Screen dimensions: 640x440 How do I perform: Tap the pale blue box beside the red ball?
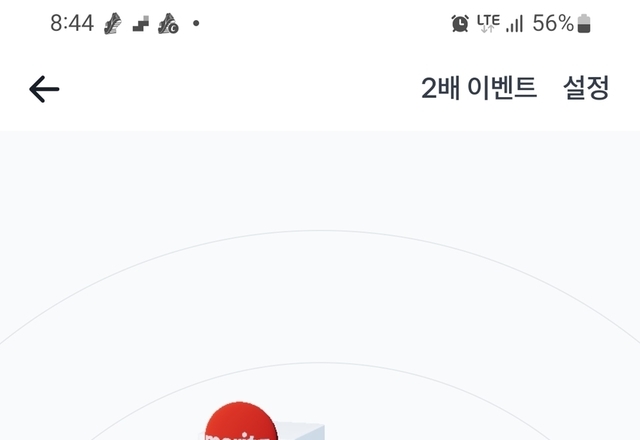pos(302,432)
